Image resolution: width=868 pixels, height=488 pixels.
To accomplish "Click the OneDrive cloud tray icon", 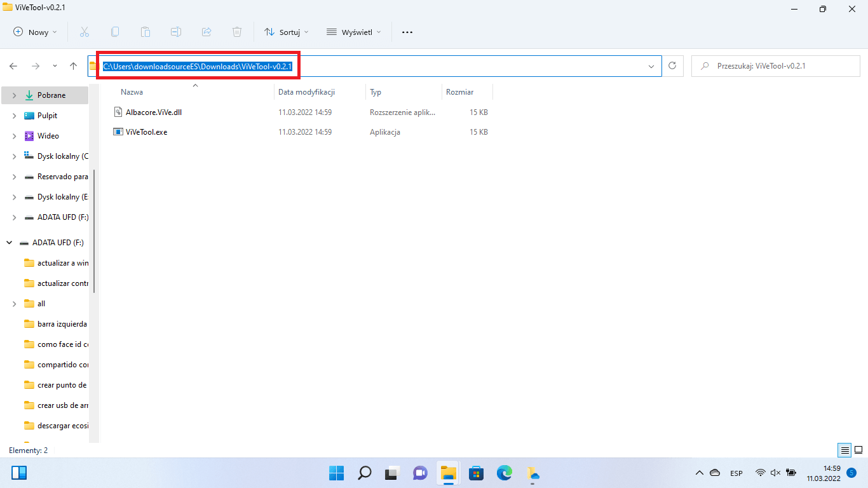I will [x=715, y=473].
